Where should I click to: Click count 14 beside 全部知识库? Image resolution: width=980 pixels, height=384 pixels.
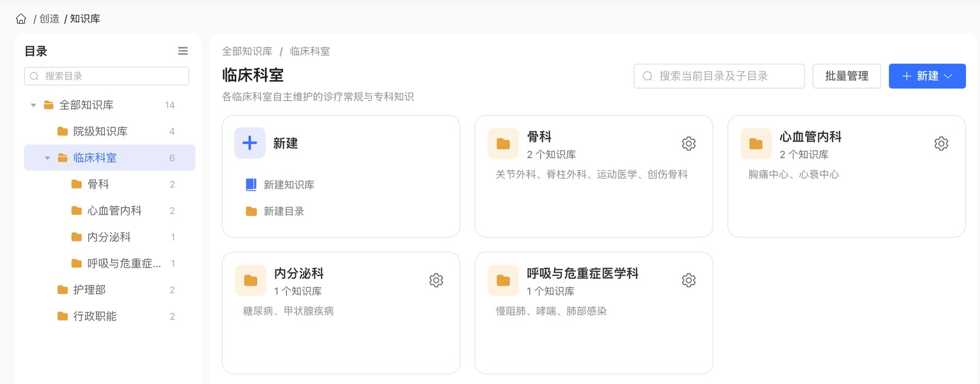tap(170, 105)
